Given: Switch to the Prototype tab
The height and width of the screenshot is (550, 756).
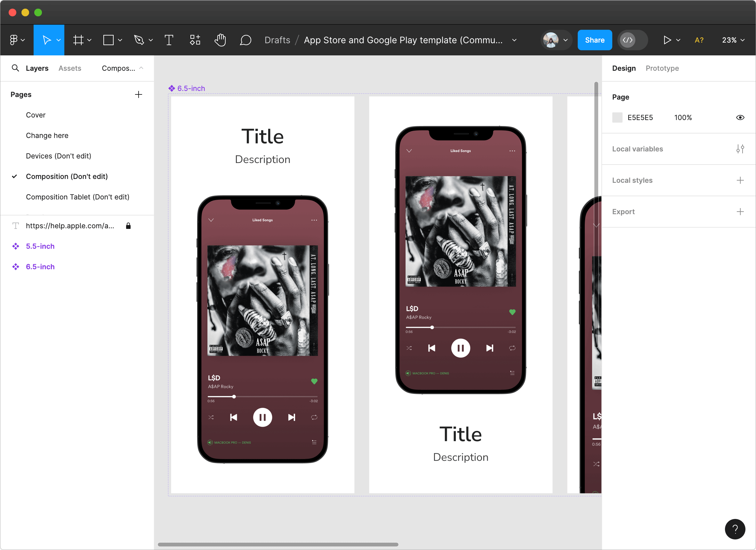Looking at the screenshot, I should (x=662, y=68).
